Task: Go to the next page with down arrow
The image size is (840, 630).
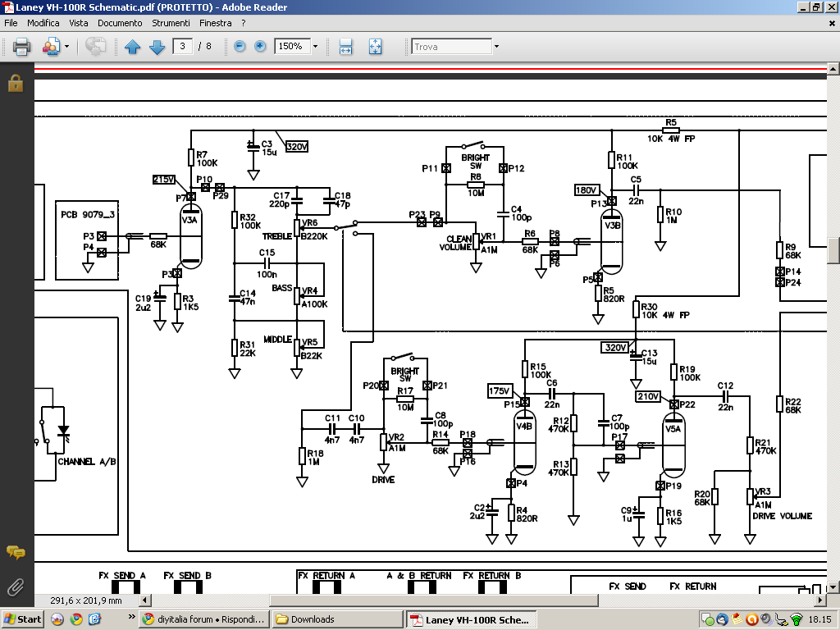Action: [x=157, y=47]
